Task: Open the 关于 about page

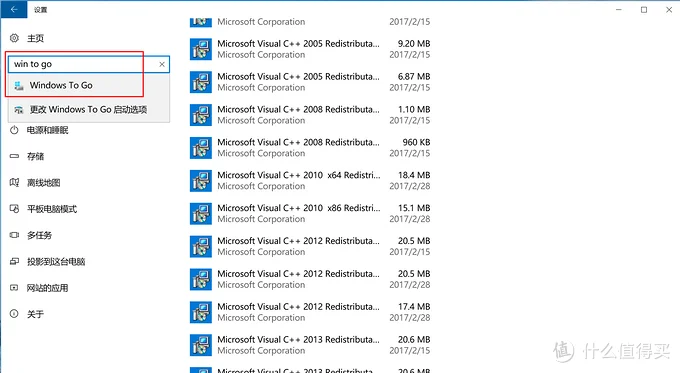Action: coord(36,314)
